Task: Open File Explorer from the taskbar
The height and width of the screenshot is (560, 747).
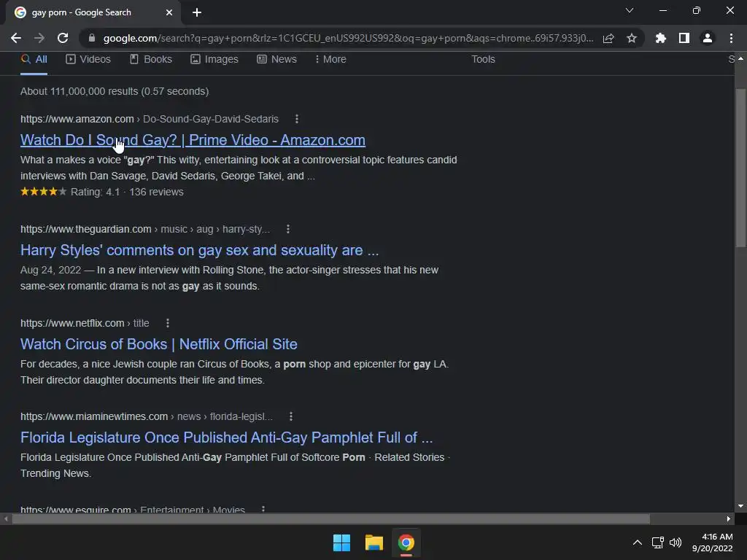Action: [374, 542]
